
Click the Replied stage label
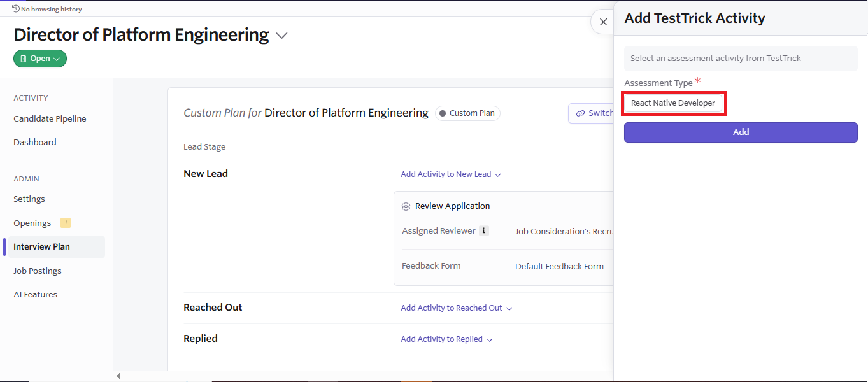[201, 339]
